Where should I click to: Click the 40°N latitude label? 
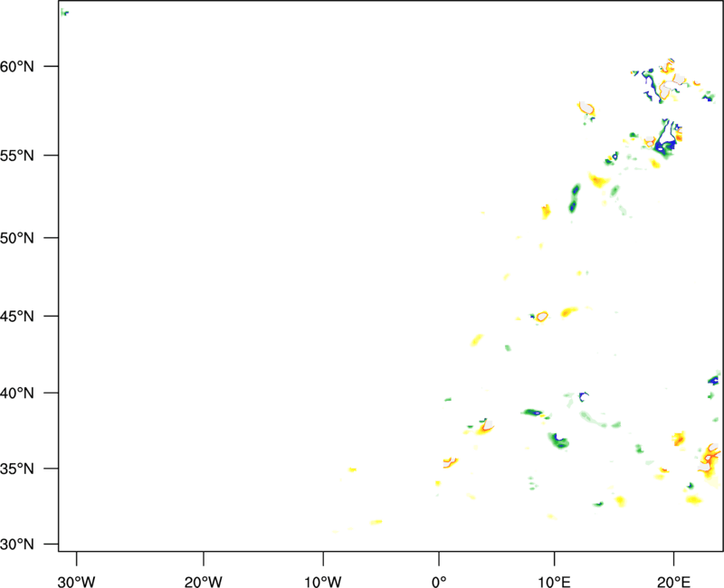17,394
